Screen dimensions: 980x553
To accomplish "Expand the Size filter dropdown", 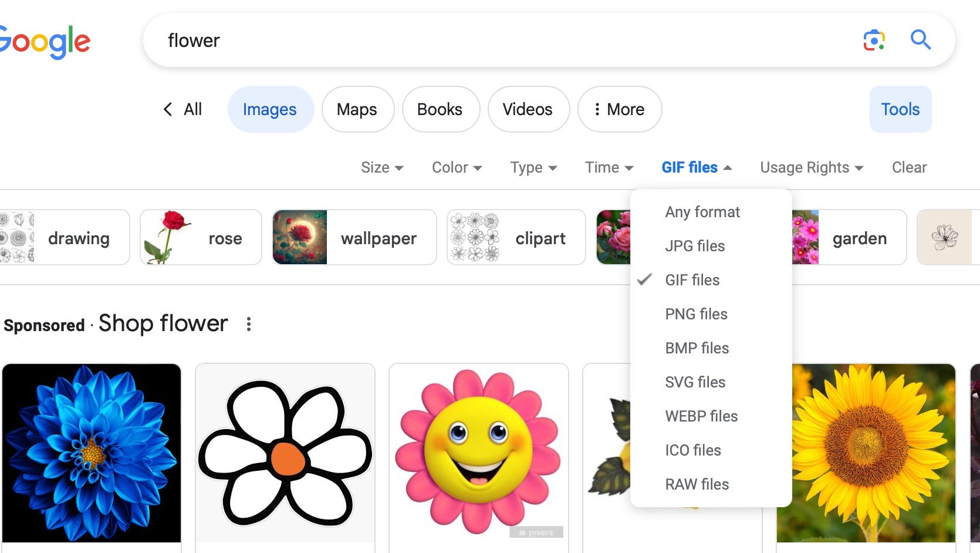I will click(381, 167).
